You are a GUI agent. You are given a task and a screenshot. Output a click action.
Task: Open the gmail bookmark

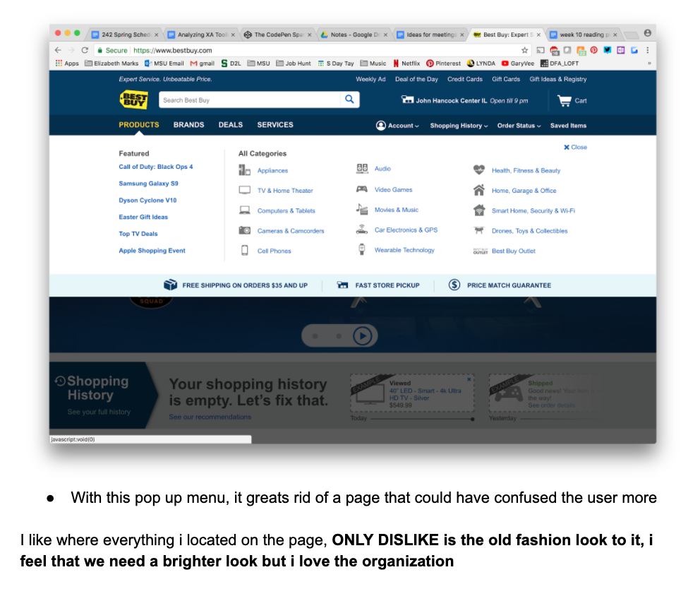click(203, 64)
